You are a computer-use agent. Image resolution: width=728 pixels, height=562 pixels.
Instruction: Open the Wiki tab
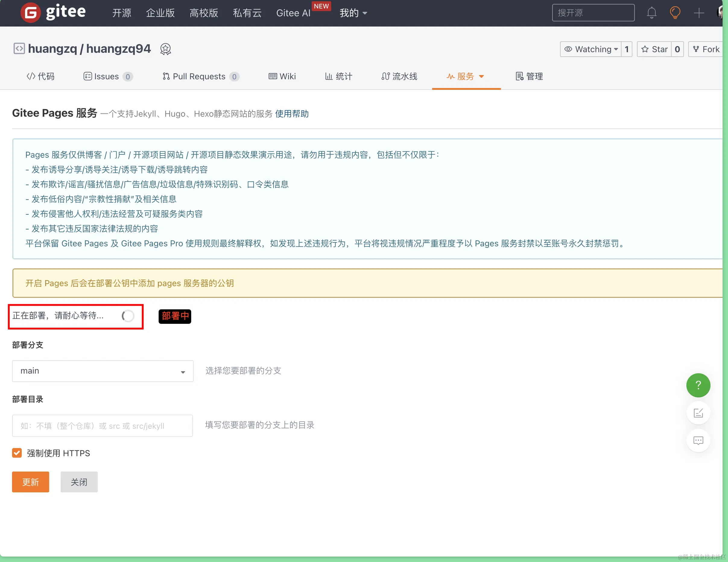(282, 76)
